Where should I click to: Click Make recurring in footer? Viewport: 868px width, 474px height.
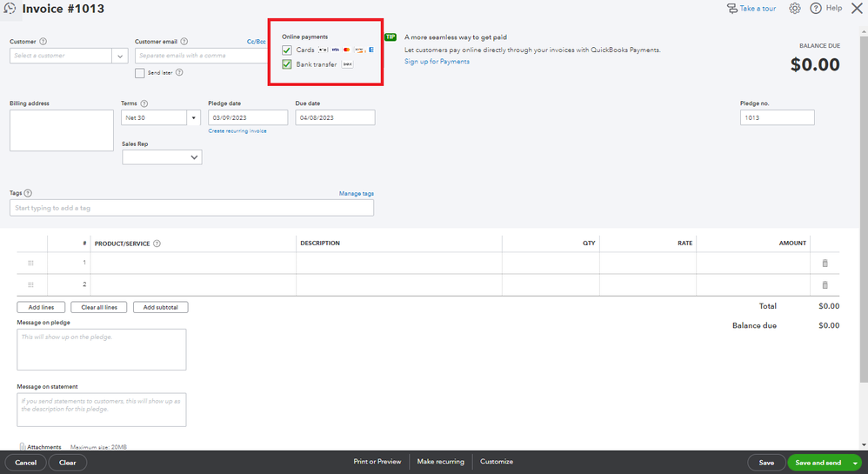pyautogui.click(x=441, y=461)
